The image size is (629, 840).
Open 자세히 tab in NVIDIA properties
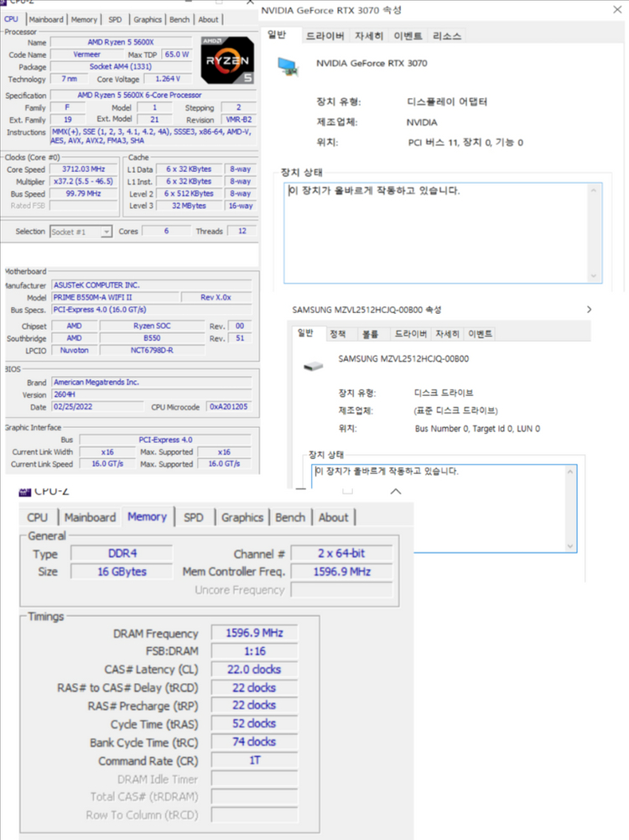(369, 36)
